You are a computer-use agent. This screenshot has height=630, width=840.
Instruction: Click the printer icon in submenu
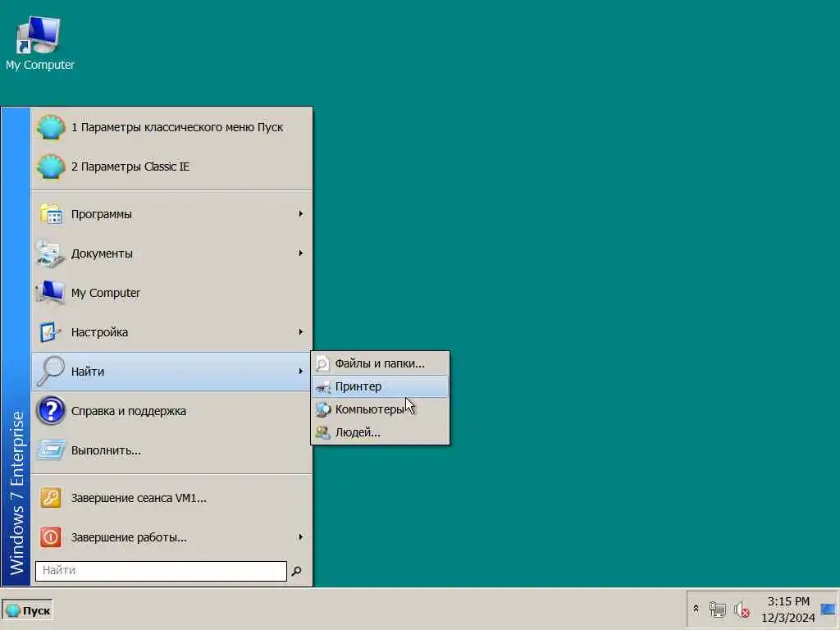pos(323,387)
